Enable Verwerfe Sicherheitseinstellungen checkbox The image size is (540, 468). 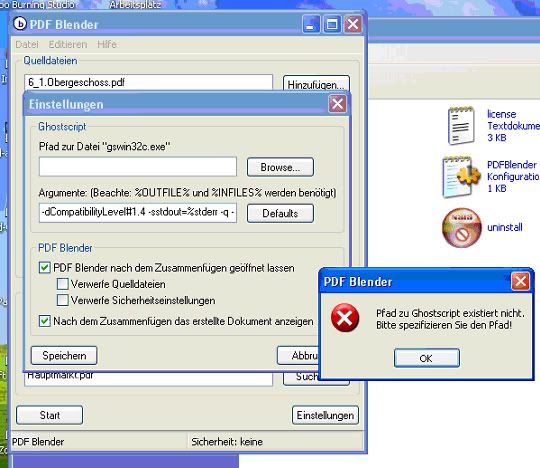(x=62, y=300)
